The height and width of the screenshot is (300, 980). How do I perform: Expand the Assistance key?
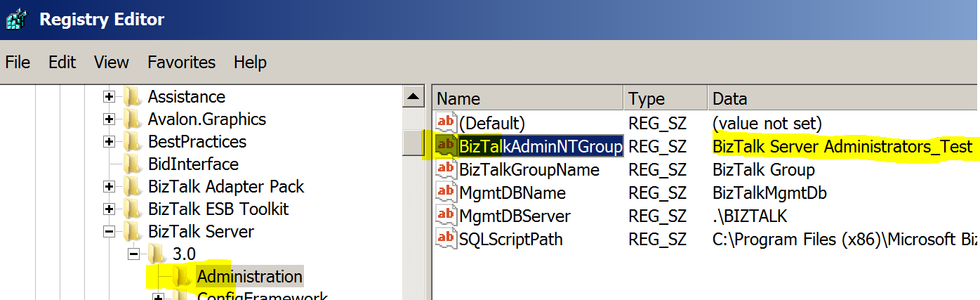109,97
